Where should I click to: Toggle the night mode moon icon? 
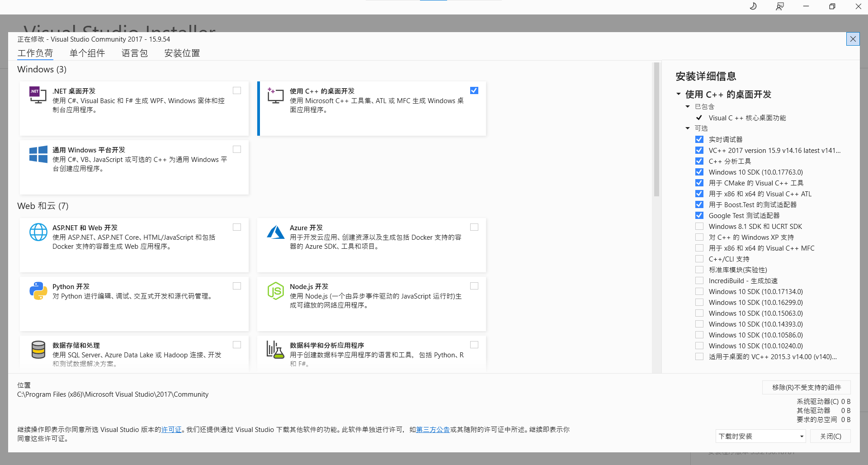click(753, 6)
